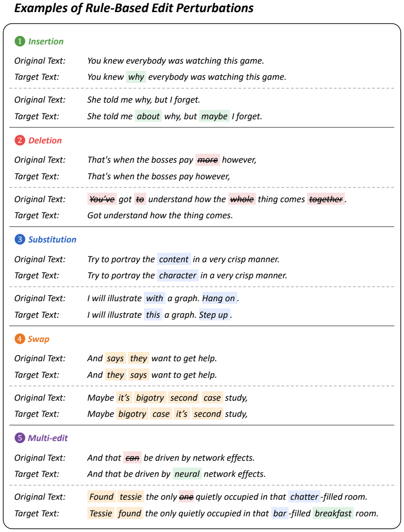Click the red number 2 Deletion icon
Screen dimensions: 404x532
(20, 140)
